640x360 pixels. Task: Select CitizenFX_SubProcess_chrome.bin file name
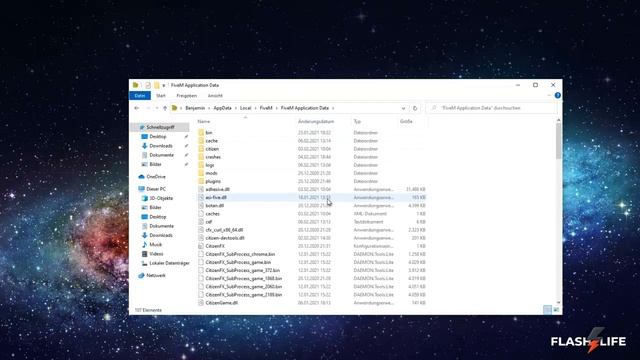tap(240, 254)
